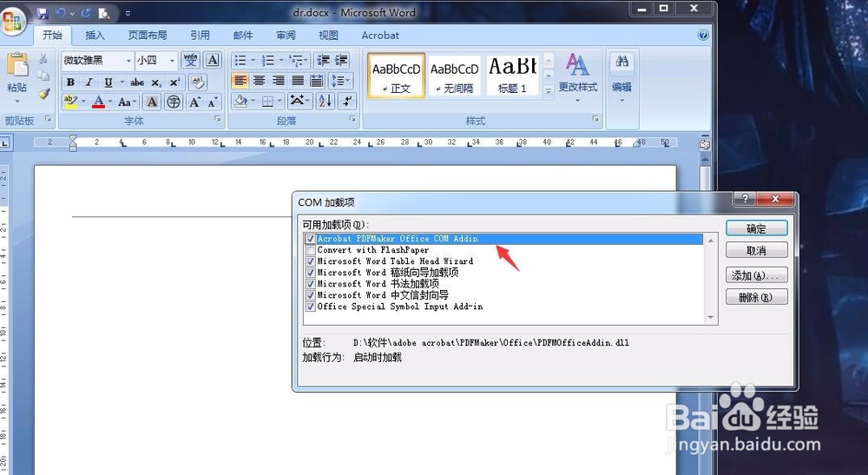Uncheck Microsoft Word 稿纸向导加载项 checkbox
The image size is (868, 475).
311,273
